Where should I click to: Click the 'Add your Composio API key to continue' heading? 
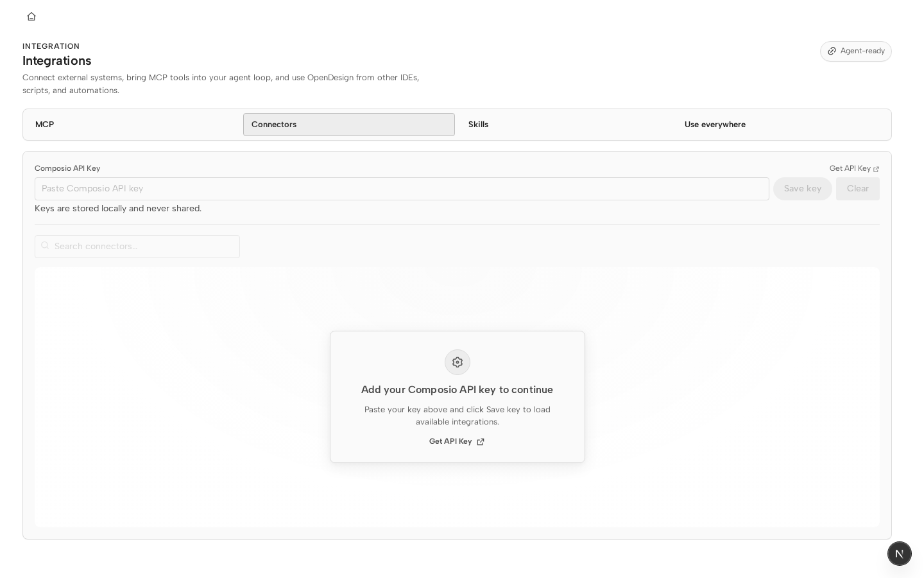458,390
